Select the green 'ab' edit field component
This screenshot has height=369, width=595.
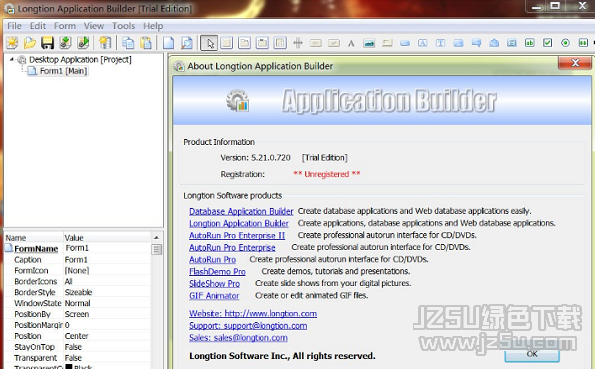click(x=529, y=43)
